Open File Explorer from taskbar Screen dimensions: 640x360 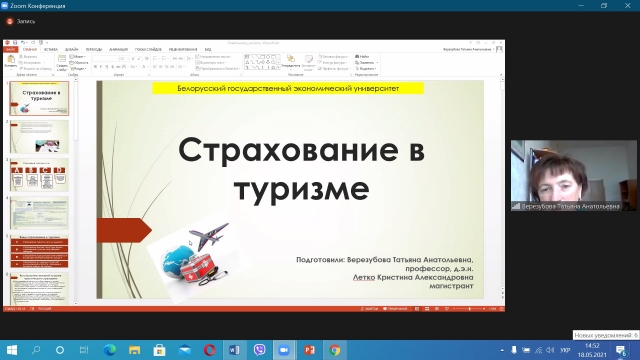point(134,350)
